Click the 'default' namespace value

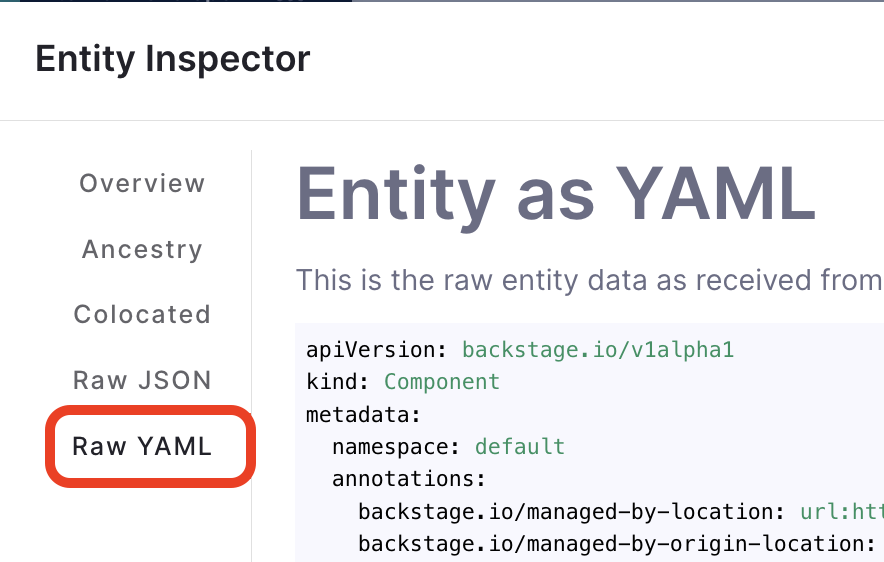pos(519,446)
